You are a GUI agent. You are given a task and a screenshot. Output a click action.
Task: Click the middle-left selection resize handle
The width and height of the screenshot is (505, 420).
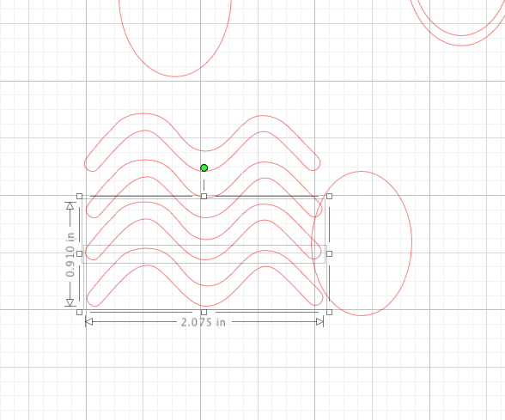point(80,254)
